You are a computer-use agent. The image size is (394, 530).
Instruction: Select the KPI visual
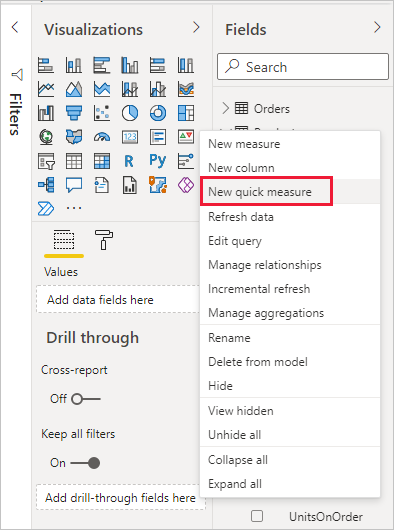[186, 137]
